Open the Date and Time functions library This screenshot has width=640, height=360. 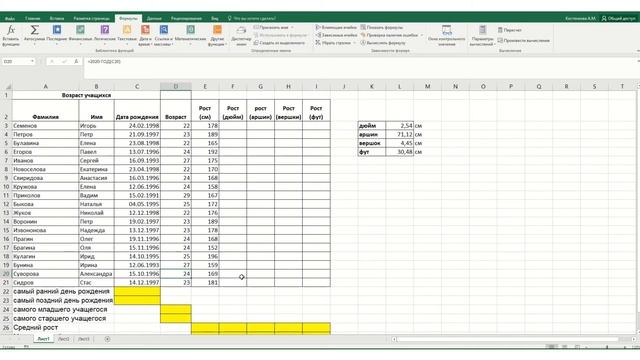click(145, 35)
